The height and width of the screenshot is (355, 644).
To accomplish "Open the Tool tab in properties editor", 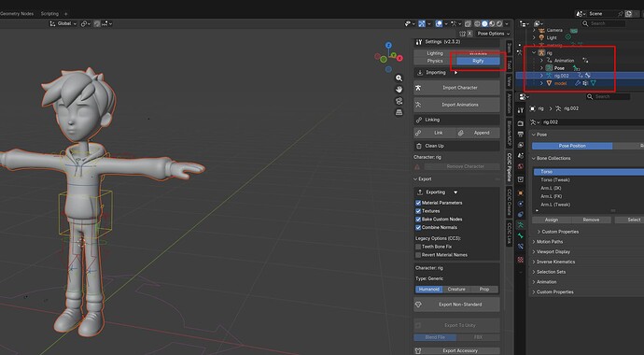I will [521, 110].
